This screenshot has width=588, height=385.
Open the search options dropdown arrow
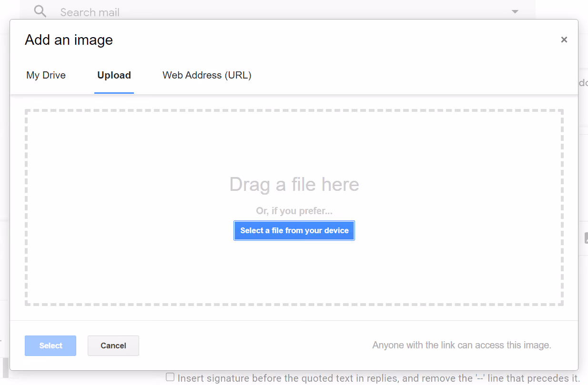tap(515, 11)
